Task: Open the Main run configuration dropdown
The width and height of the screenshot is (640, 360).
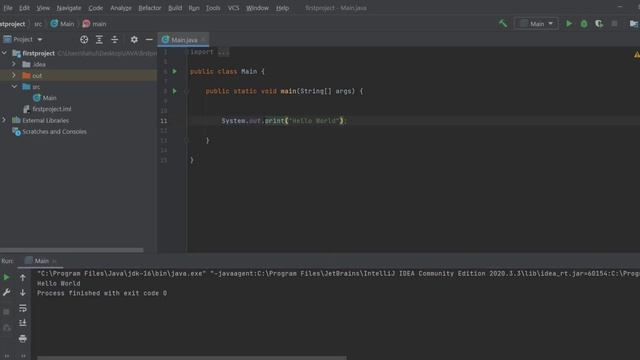Action: [536, 24]
